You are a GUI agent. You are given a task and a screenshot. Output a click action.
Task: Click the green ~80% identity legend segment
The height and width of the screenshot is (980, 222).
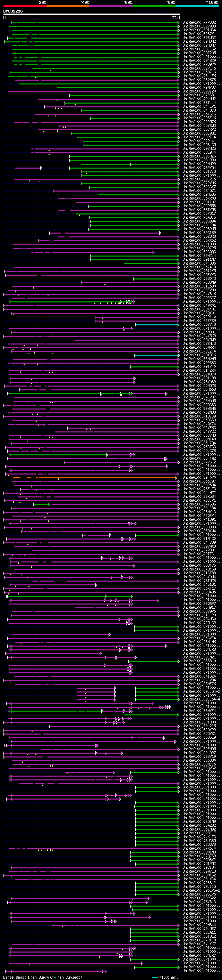[x=154, y=6]
